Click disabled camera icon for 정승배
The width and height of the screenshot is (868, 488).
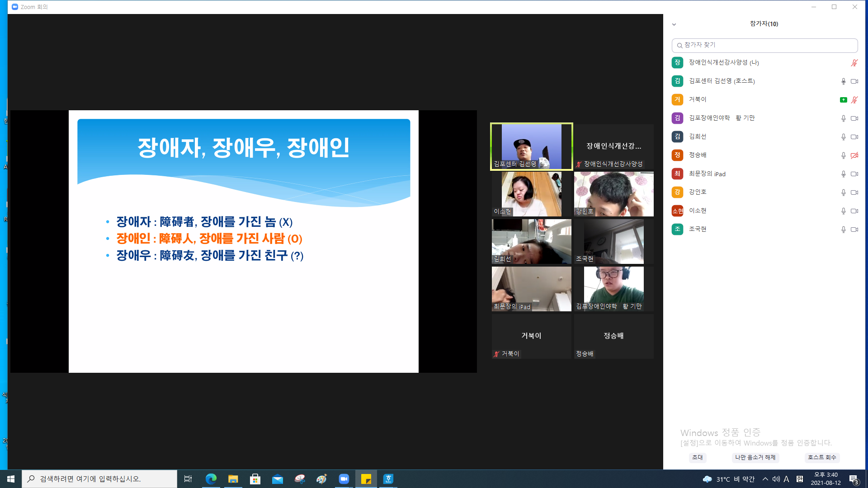click(854, 155)
